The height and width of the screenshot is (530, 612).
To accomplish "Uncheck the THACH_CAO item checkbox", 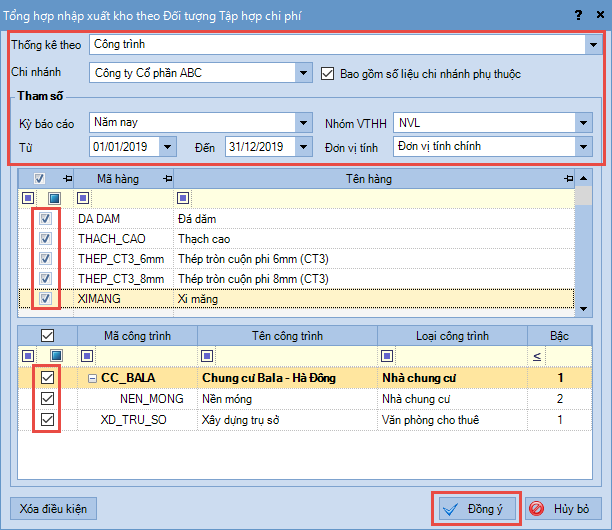I will click(45, 238).
